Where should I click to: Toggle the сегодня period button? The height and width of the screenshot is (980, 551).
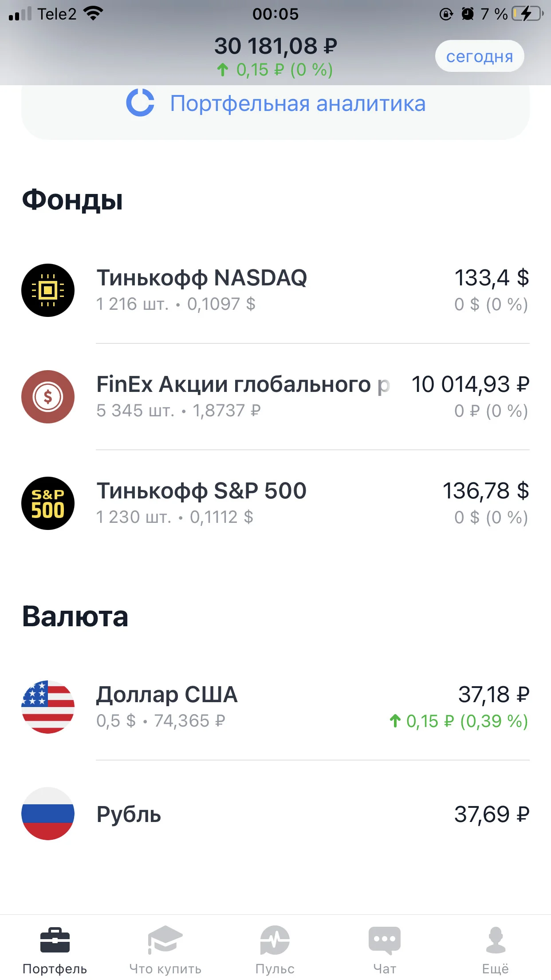pos(480,56)
